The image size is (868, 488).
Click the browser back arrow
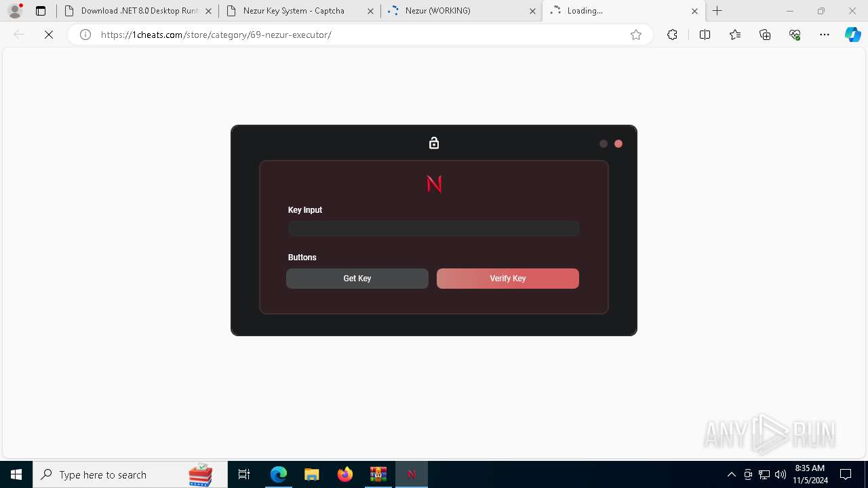[x=19, y=35]
